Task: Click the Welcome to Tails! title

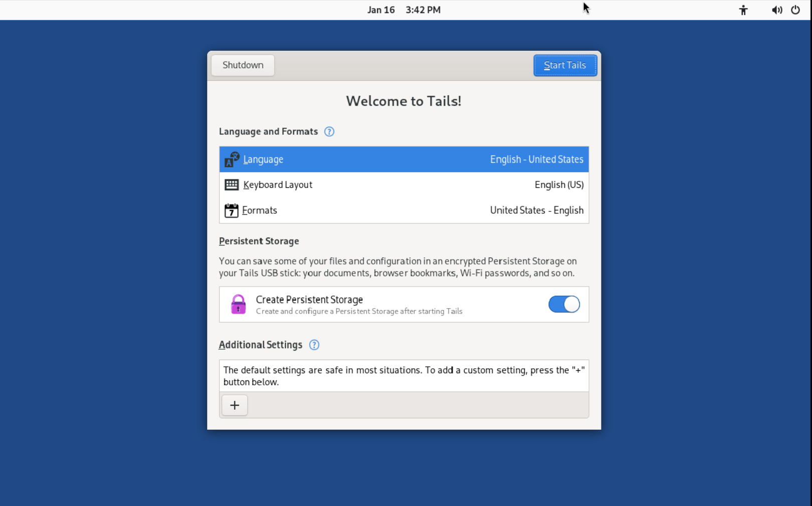Action: point(403,101)
